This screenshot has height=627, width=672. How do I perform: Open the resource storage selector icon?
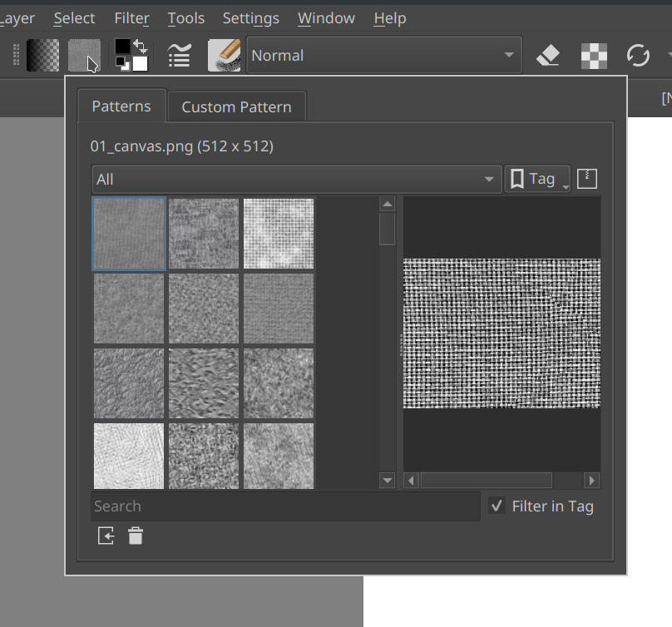(x=587, y=179)
